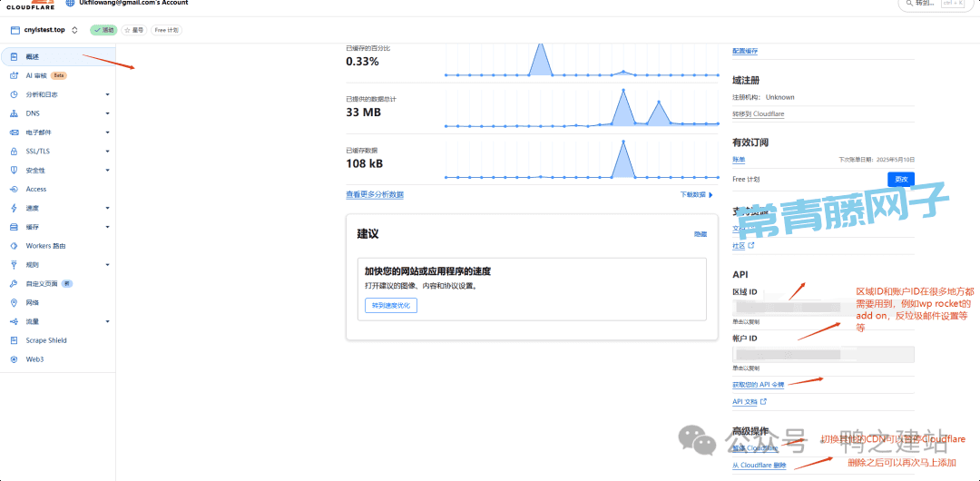
Task: Open the 配置缓存 link
Action: [x=745, y=52]
